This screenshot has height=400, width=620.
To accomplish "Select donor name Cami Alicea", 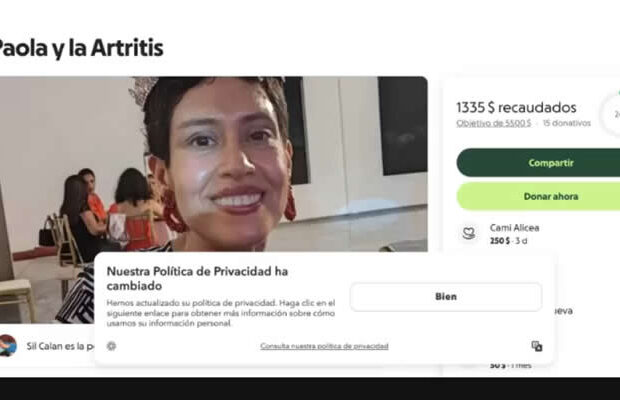I will 514,228.
